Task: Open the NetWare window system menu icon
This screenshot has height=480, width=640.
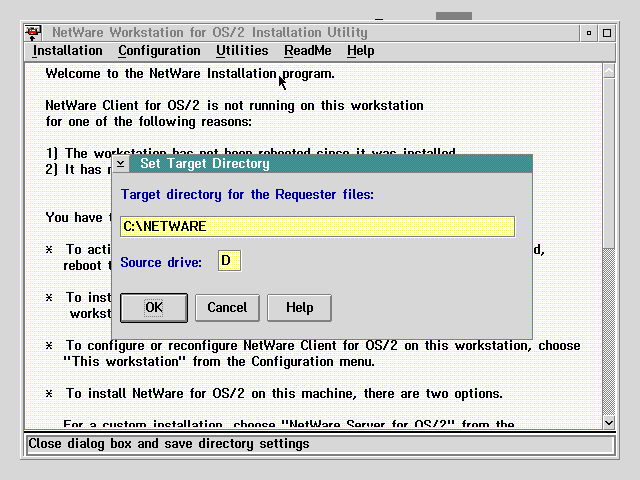Action: [33, 33]
